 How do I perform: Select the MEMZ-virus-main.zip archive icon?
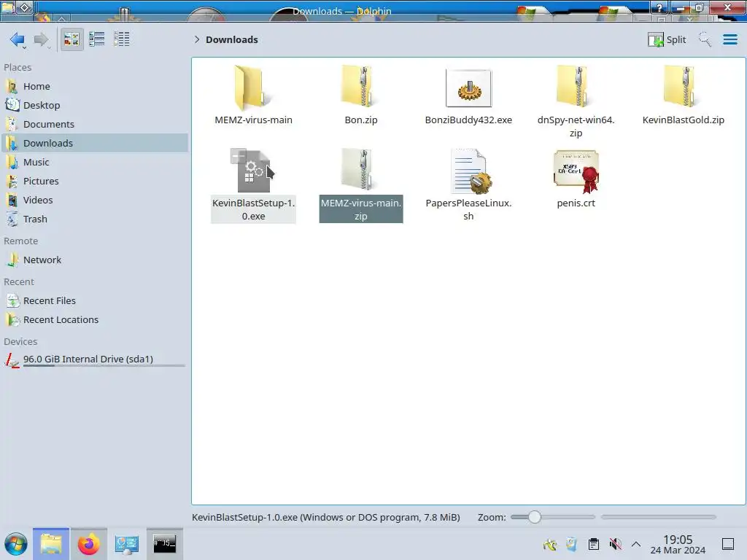(360, 169)
